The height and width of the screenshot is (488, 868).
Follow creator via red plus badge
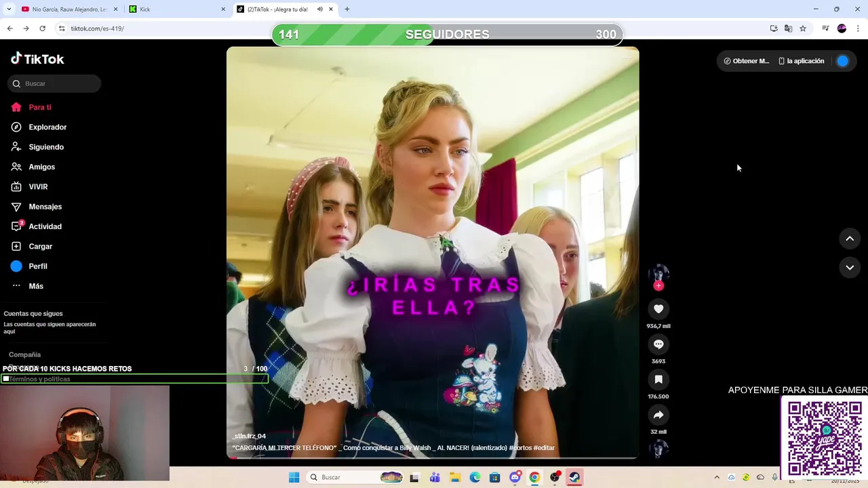pos(658,286)
